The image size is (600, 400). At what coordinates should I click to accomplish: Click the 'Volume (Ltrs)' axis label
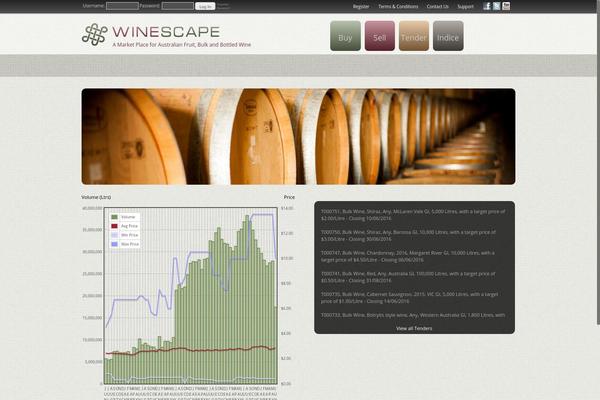tap(96, 197)
